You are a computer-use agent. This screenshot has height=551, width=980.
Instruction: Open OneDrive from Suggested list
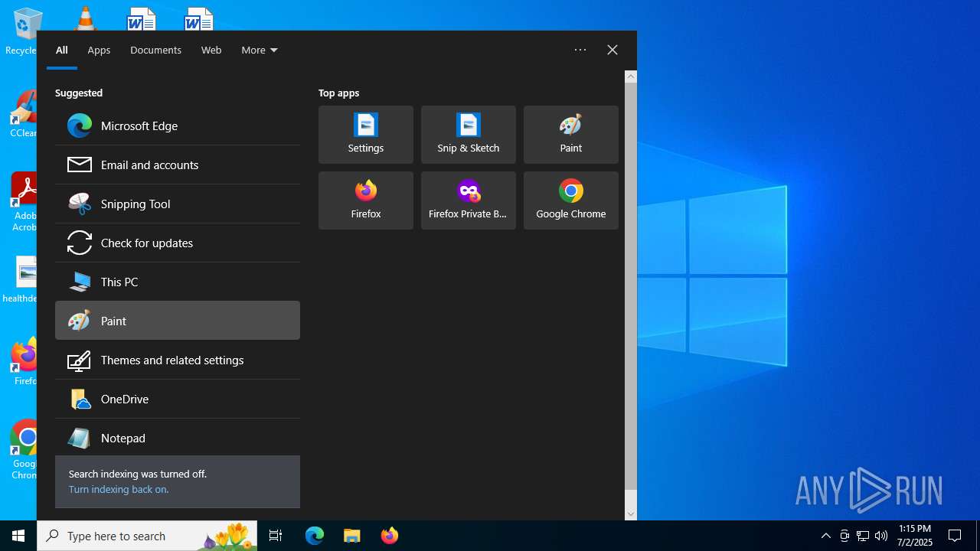coord(178,399)
